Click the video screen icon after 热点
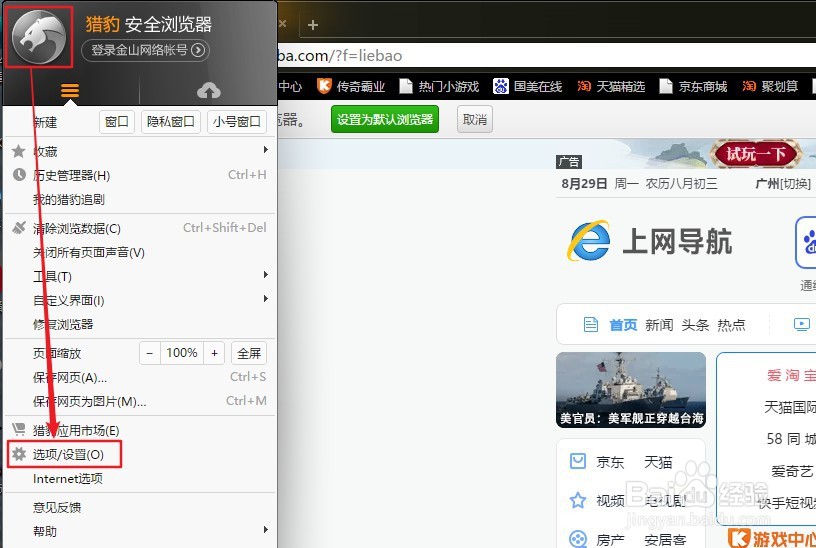 (x=801, y=325)
